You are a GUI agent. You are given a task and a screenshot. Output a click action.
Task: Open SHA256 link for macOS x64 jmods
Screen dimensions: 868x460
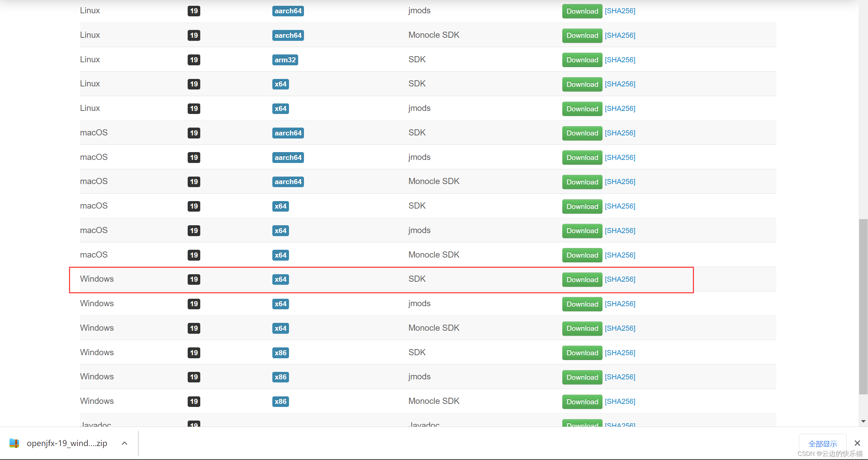620,231
